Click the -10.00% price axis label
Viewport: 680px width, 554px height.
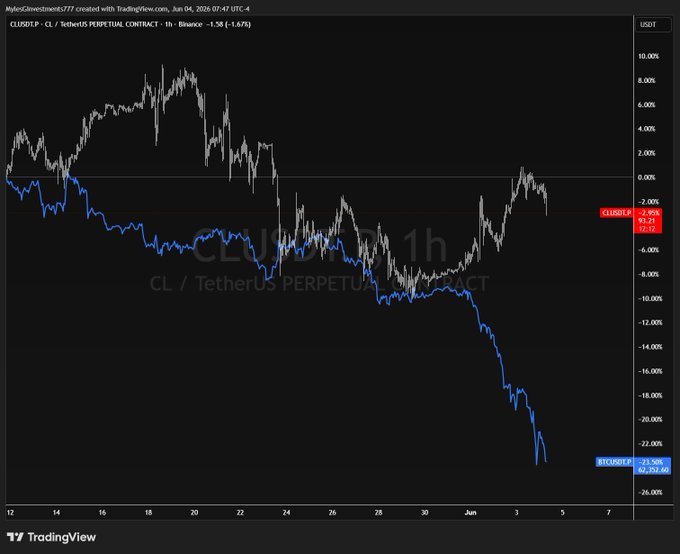pyautogui.click(x=650, y=298)
